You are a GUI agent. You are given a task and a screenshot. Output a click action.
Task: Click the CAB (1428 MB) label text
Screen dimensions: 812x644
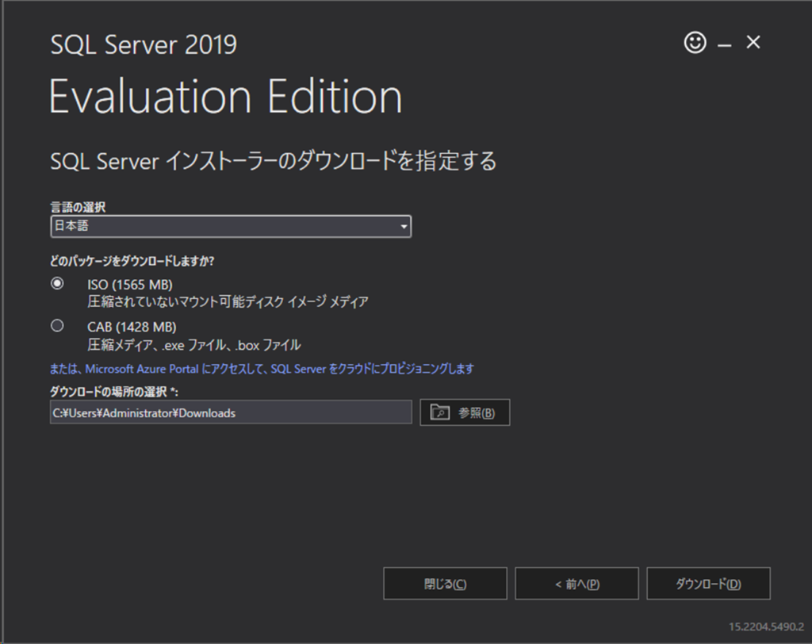132,327
